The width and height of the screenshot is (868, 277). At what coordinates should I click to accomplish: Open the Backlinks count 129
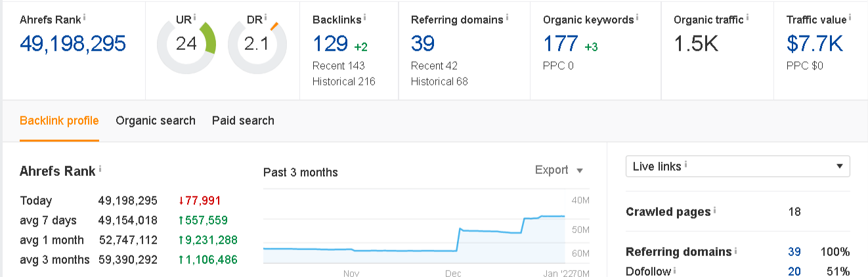coord(330,44)
